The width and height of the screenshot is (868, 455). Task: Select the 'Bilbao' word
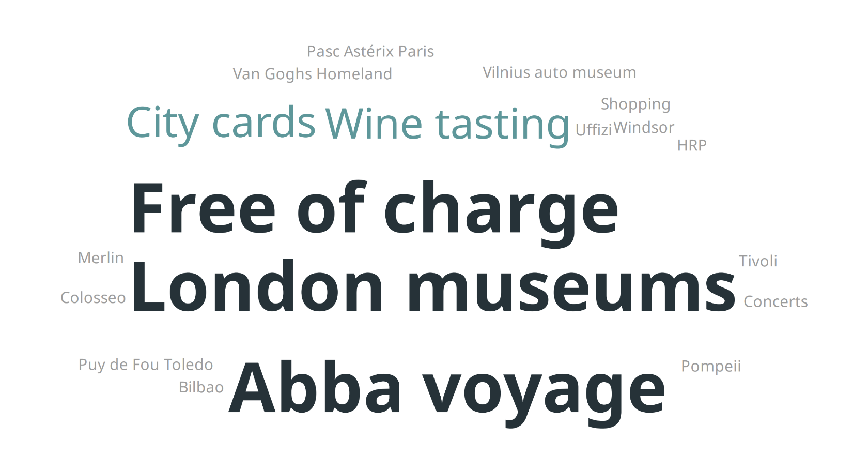point(201,387)
